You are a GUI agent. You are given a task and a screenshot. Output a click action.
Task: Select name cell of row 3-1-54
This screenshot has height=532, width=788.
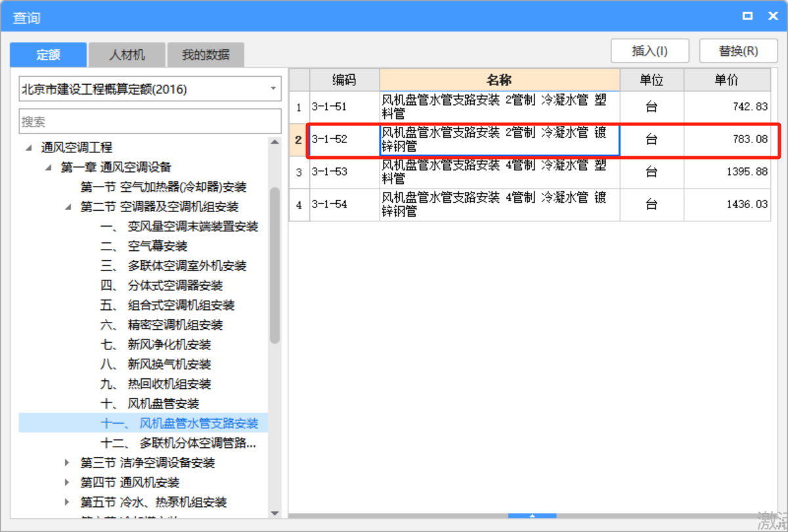pyautogui.click(x=500, y=205)
